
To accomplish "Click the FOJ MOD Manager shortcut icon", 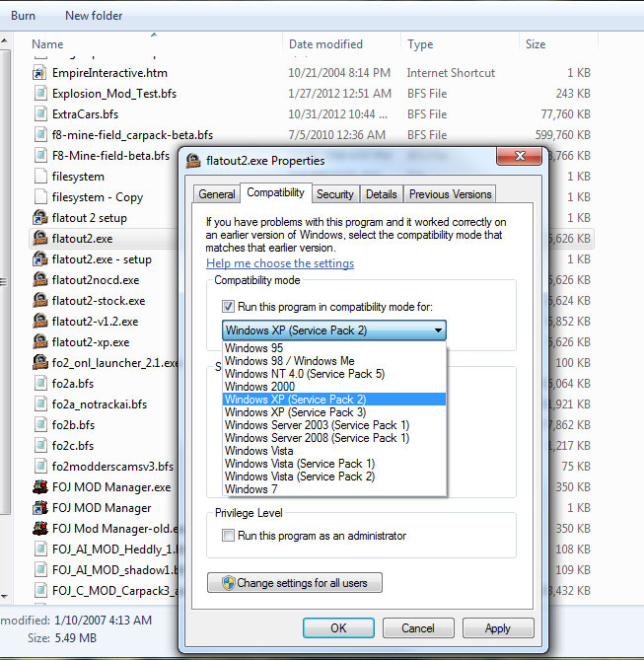I will pyautogui.click(x=40, y=508).
